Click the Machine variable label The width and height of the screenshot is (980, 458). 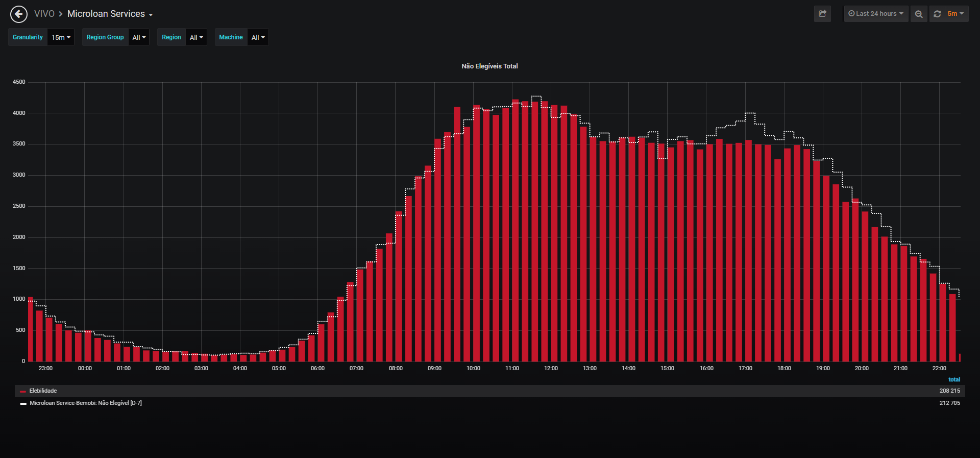231,37
